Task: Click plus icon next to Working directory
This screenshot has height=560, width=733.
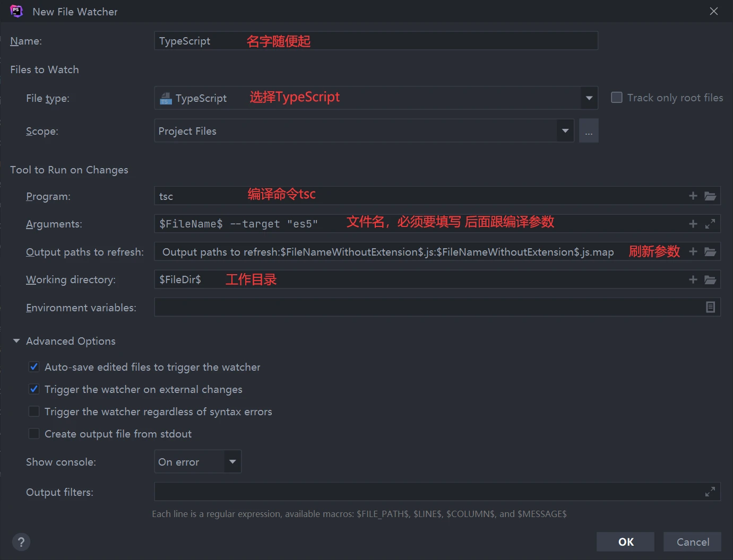Action: (x=693, y=279)
